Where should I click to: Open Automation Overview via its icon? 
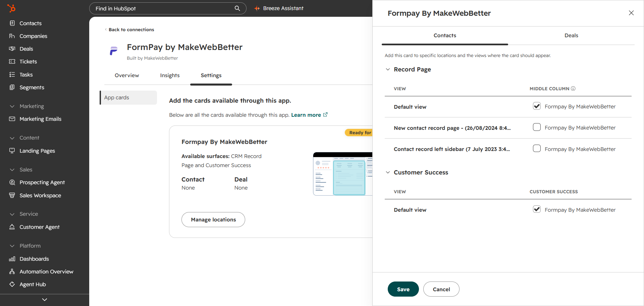[12, 271]
